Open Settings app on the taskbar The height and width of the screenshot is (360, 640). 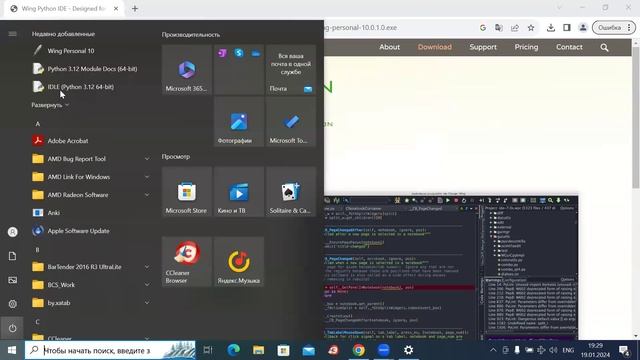point(408,350)
